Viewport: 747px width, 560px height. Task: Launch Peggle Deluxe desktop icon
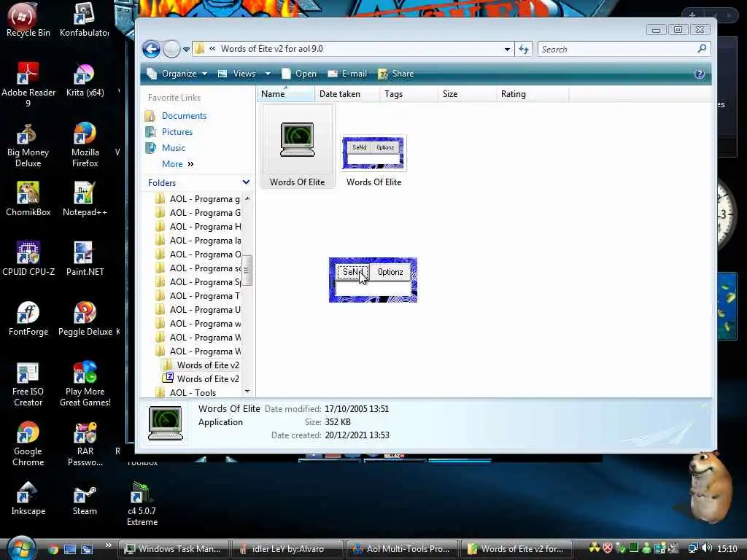click(x=85, y=319)
